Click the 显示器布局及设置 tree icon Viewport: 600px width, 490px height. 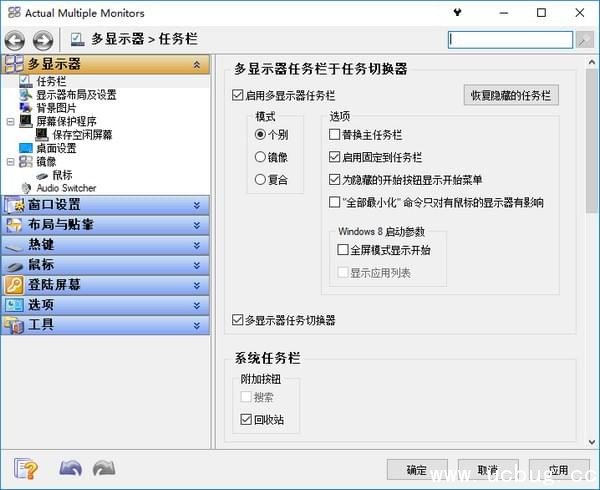click(x=26, y=95)
